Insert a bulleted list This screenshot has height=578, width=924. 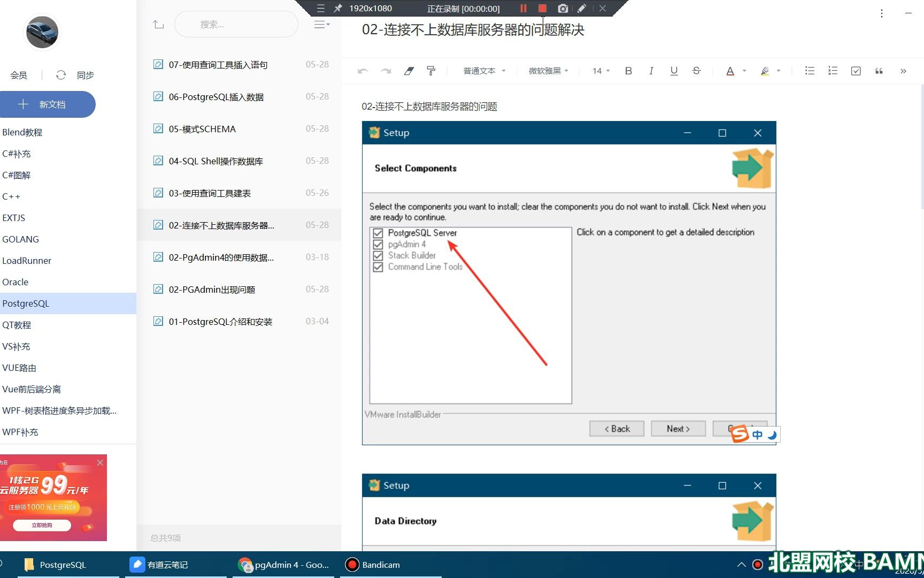tap(810, 71)
